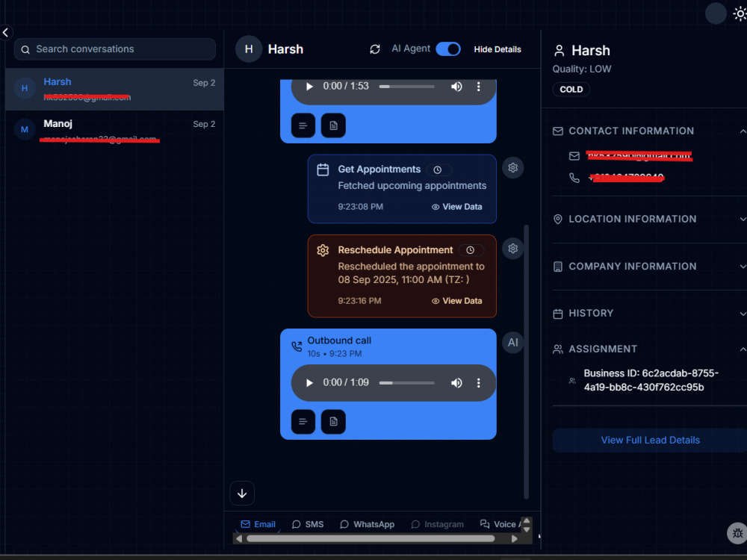Click the left arrow of the tabs scrollbar
The image size is (747, 560).
point(239,539)
